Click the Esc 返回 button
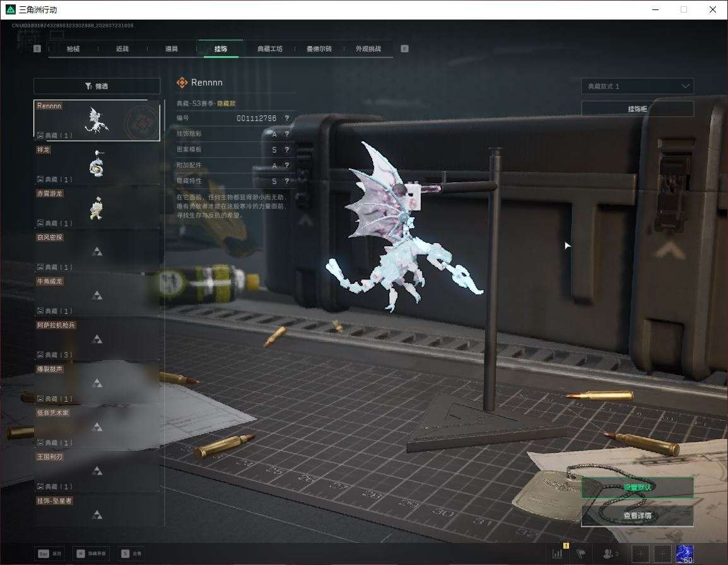The width and height of the screenshot is (728, 565). tap(50, 554)
